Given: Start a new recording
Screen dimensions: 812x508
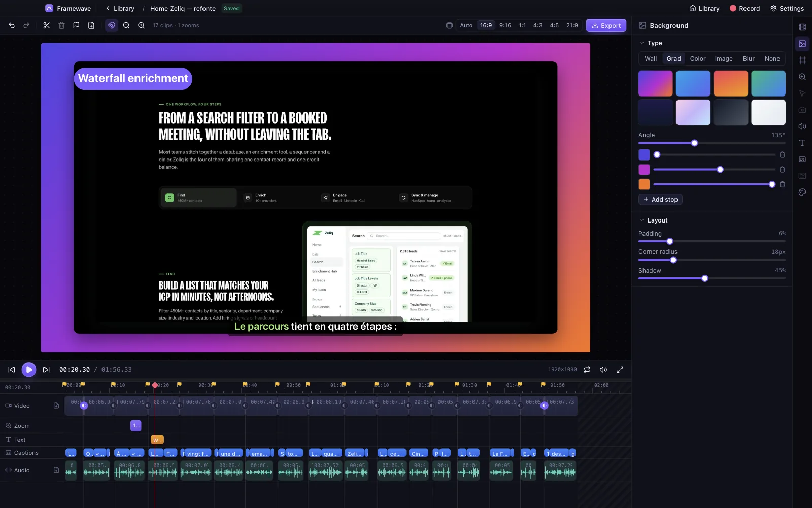Looking at the screenshot, I should (745, 9).
